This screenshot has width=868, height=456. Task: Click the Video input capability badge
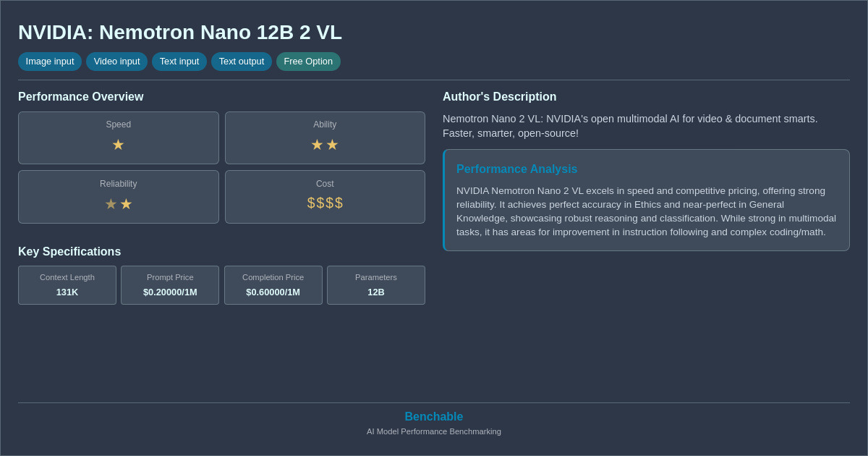116,62
